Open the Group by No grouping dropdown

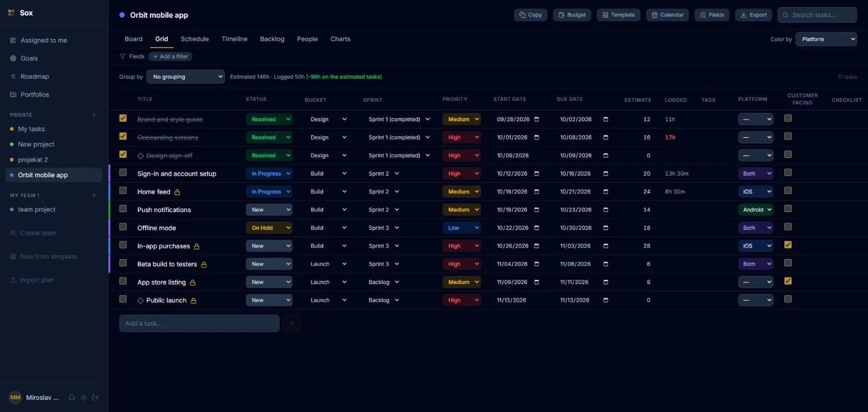click(185, 76)
